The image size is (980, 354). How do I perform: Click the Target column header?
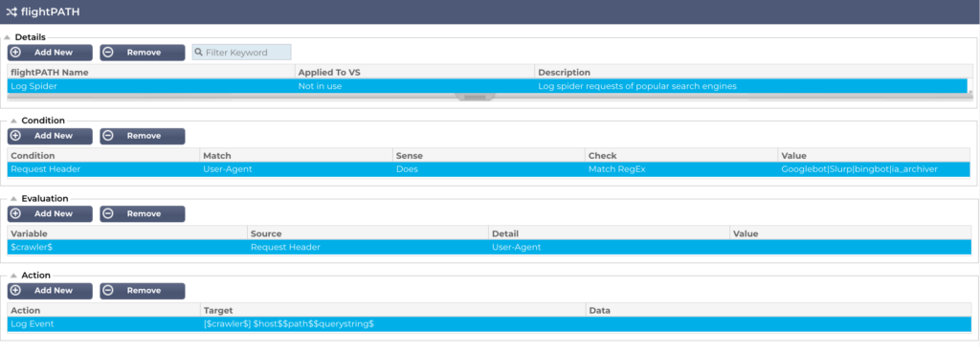[x=393, y=310]
